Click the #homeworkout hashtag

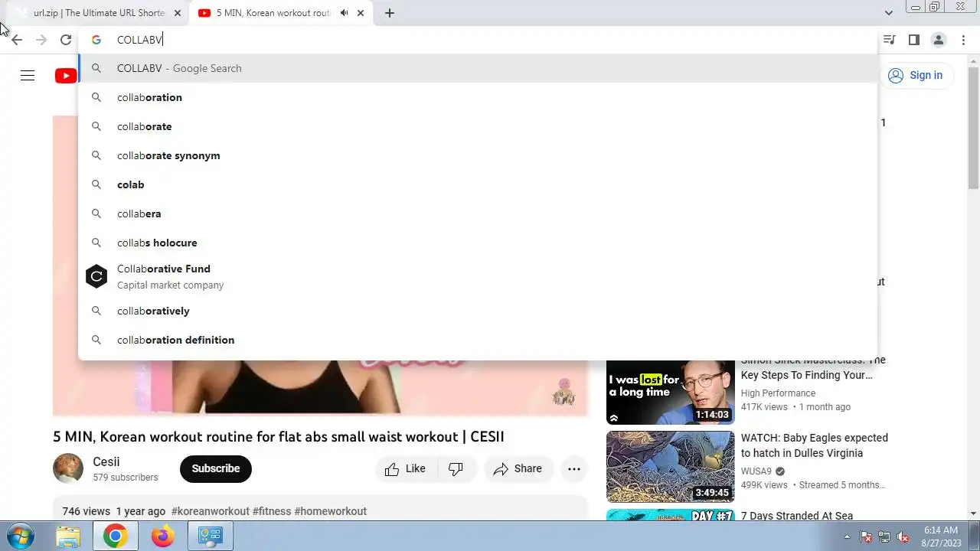331,511
